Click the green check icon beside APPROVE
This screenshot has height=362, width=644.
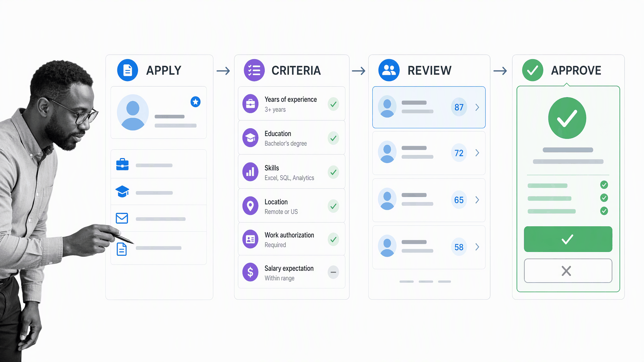(x=533, y=70)
